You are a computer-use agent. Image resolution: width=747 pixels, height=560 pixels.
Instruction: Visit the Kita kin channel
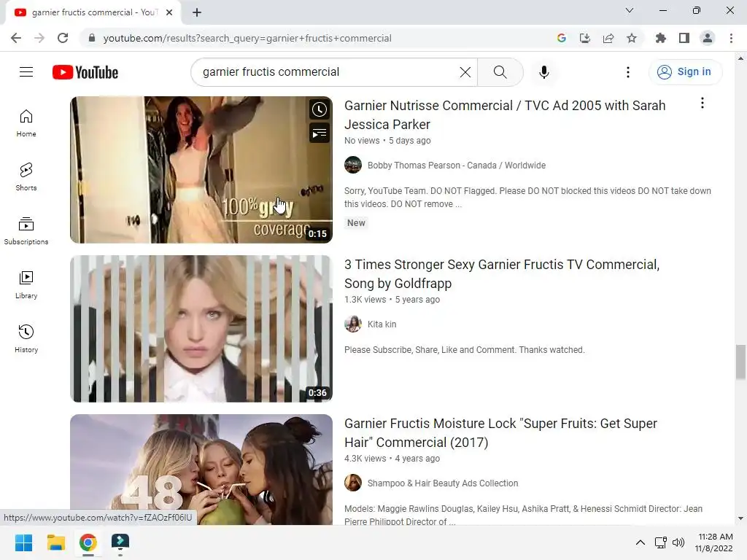[x=382, y=324]
